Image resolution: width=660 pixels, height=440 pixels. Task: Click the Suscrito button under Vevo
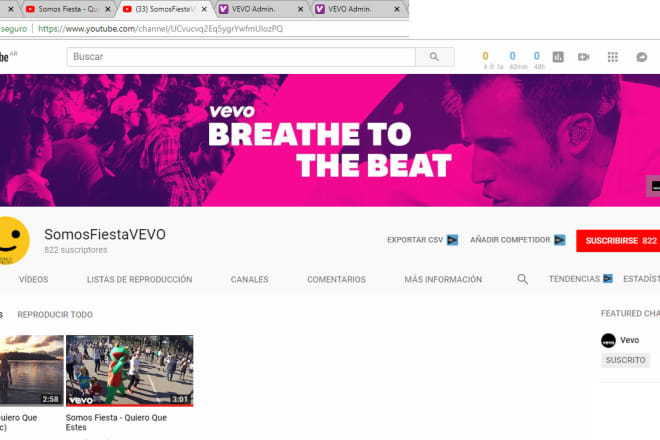625,360
